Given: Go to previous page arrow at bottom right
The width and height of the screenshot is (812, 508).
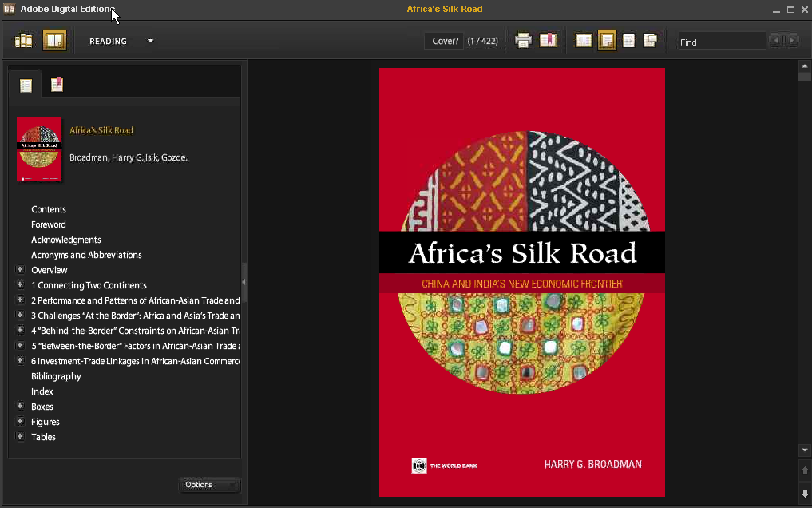Looking at the screenshot, I should point(805,470).
